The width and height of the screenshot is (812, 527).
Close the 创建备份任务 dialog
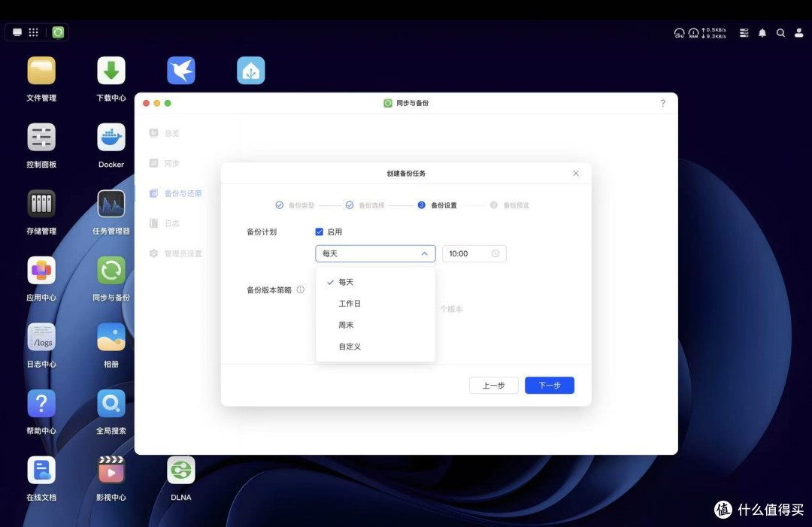click(576, 174)
